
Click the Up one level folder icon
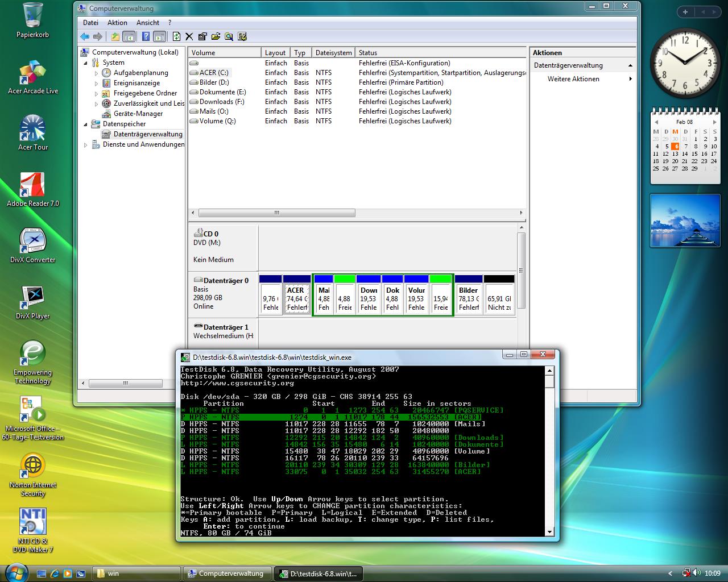click(x=115, y=37)
